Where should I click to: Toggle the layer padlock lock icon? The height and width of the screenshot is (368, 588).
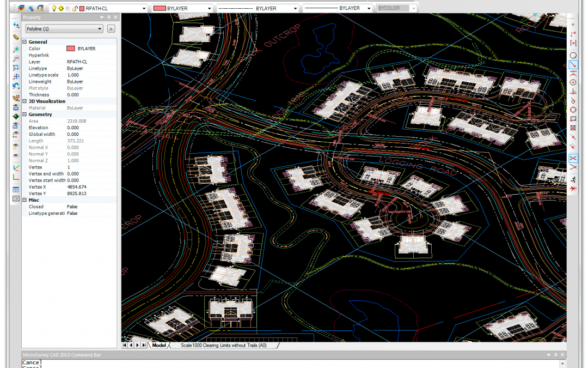[x=75, y=9]
